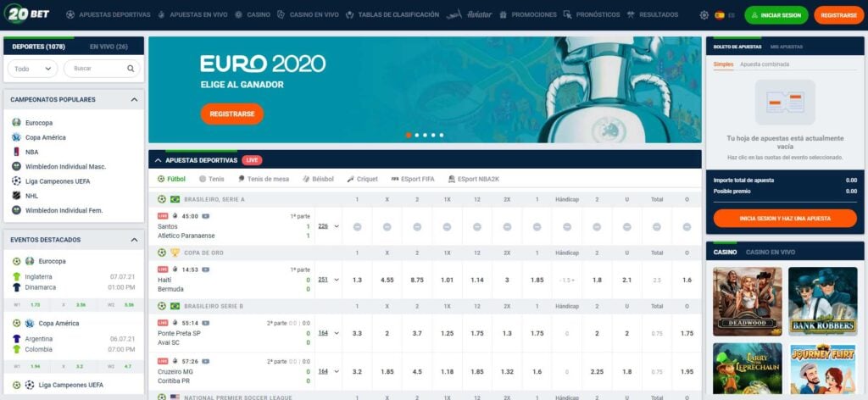Switch to Apuesta combinada tab
This screenshot has height=400, width=868.
pos(765,64)
